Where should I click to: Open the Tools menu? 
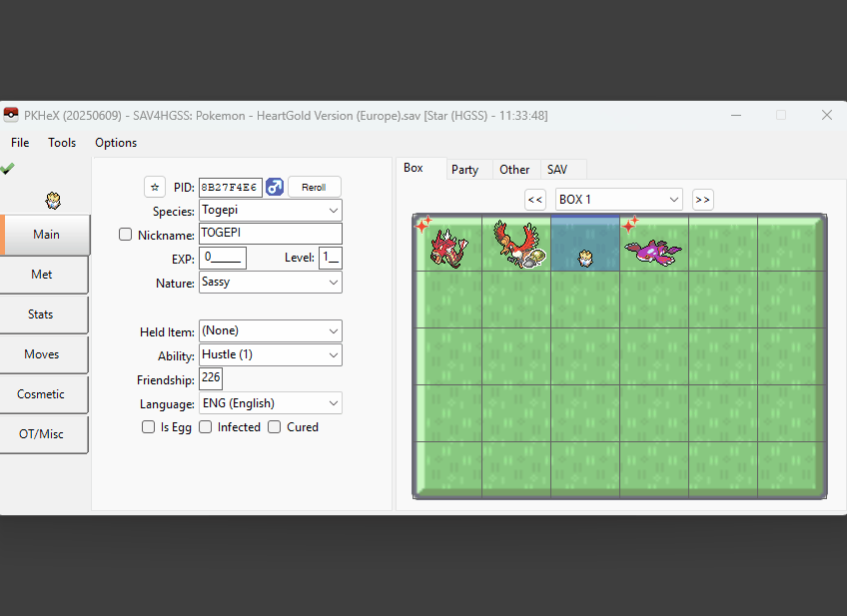tap(62, 143)
